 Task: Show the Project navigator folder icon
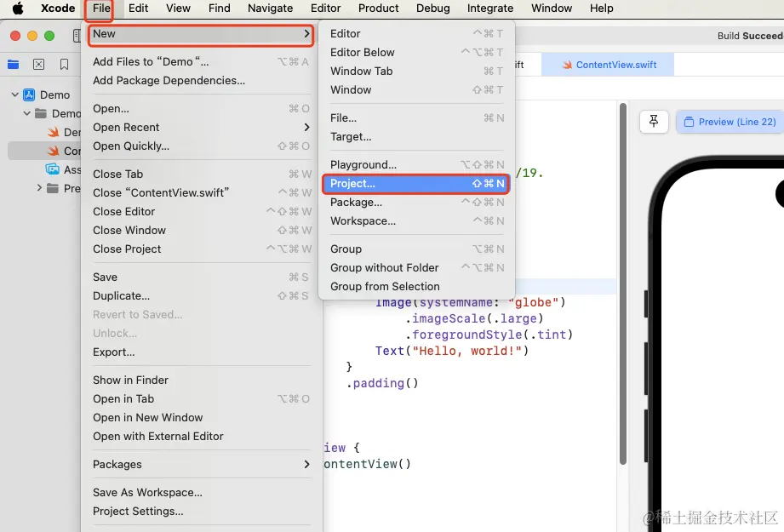click(x=14, y=65)
